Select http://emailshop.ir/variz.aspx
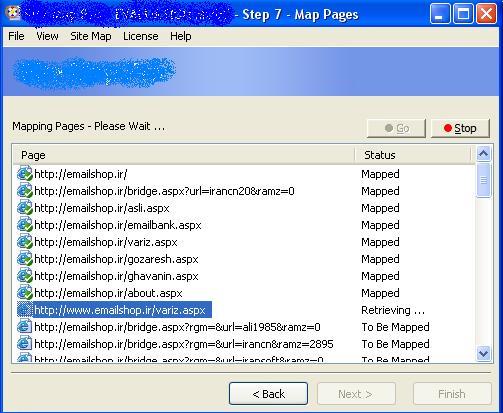Image resolution: width=503 pixels, height=413 pixels. [x=106, y=242]
